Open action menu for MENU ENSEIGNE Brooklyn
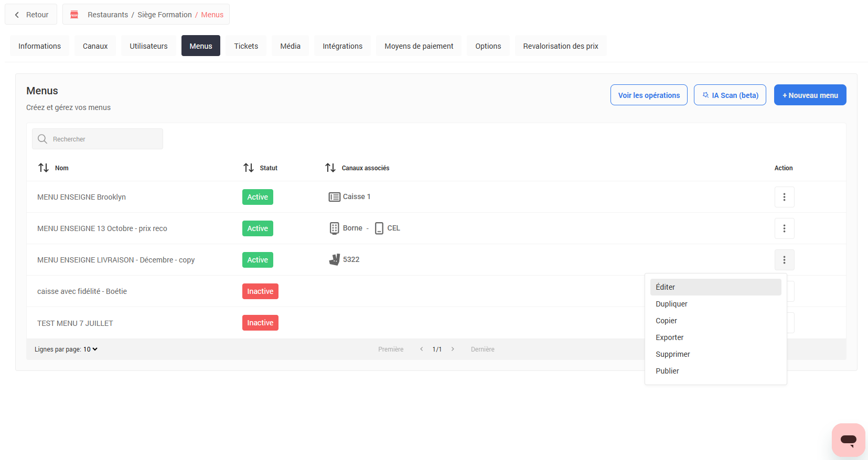Image resolution: width=868 pixels, height=460 pixels. [x=784, y=197]
